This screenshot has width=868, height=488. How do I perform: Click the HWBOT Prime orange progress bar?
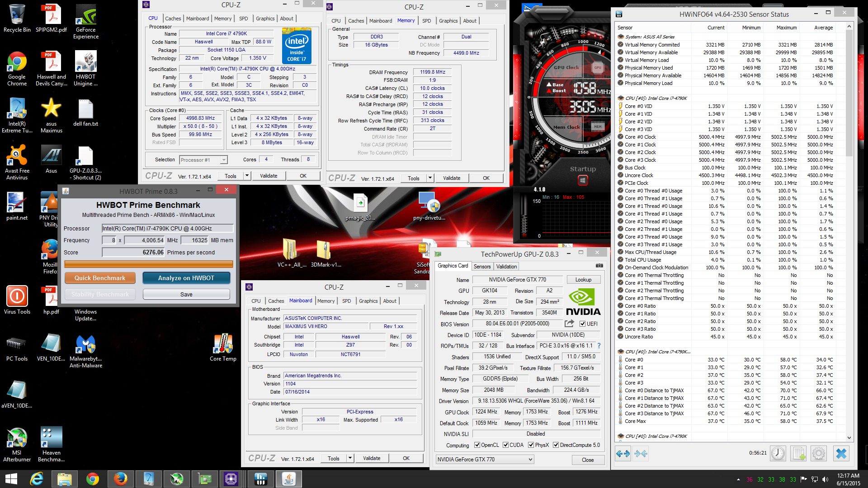point(148,264)
